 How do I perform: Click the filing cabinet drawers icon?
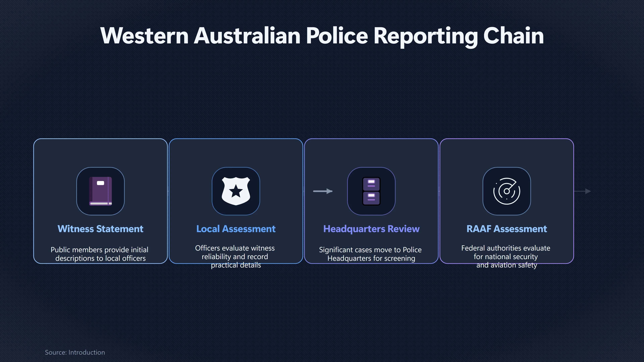pyautogui.click(x=371, y=191)
